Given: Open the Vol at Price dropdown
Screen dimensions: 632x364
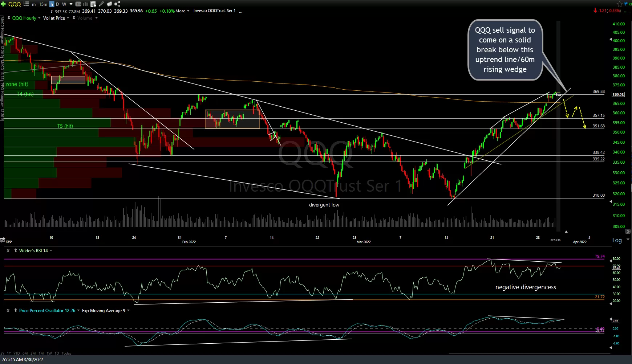Looking at the screenshot, I should click(x=68, y=18).
